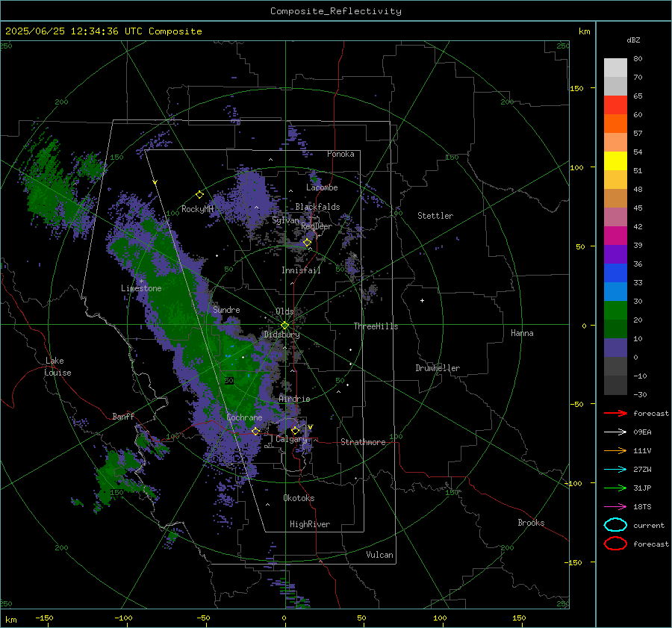672x628 pixels.
Task: Click the Airdrie label
Action: [294, 399]
